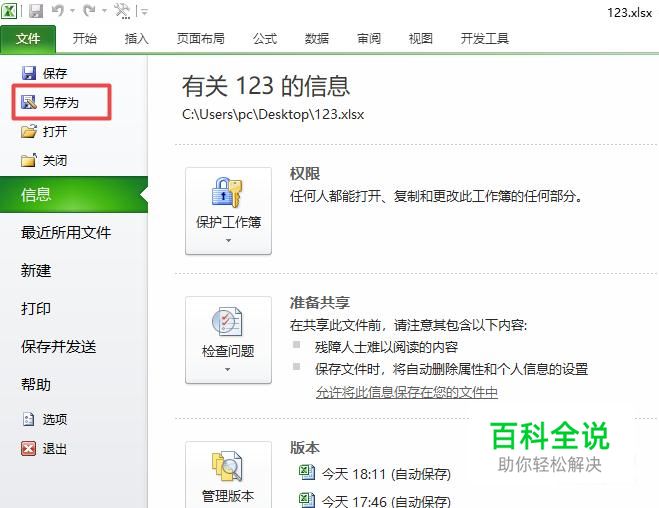Click the text starting 保存文件时，将自动删除
Image resolution: width=659 pixels, height=508 pixels.
pos(451,369)
